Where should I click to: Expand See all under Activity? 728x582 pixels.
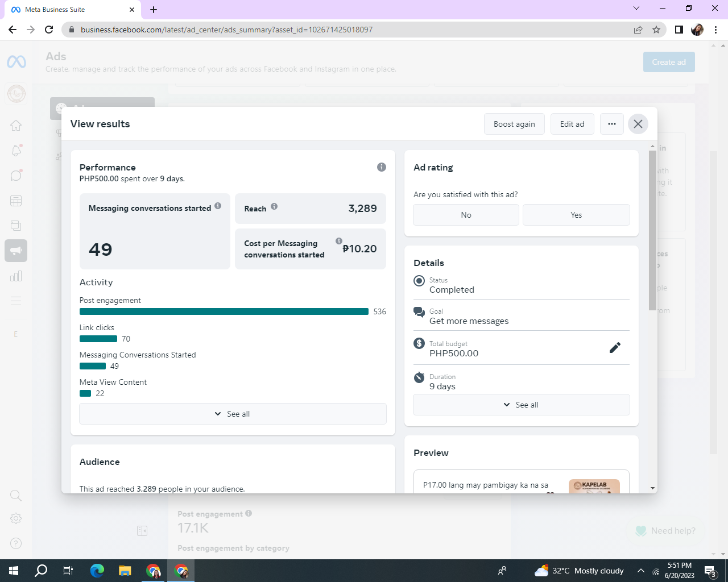pyautogui.click(x=233, y=414)
